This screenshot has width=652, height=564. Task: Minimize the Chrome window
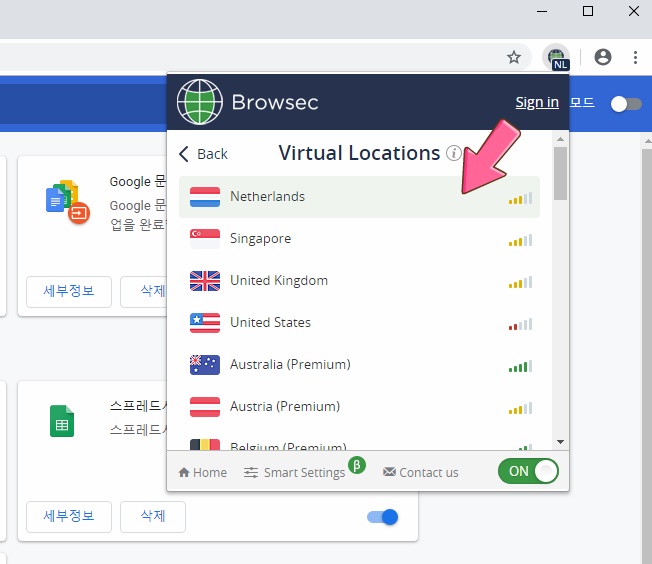pyautogui.click(x=542, y=11)
